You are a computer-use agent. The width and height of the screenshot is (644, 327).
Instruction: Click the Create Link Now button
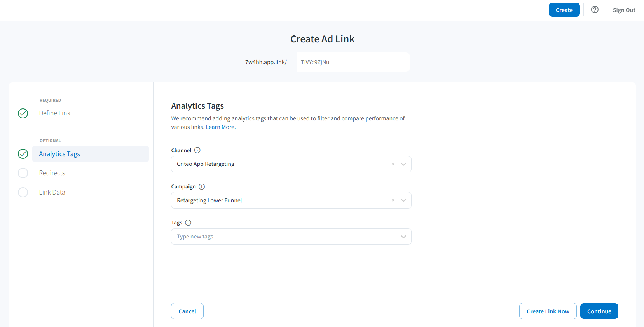pos(548,311)
